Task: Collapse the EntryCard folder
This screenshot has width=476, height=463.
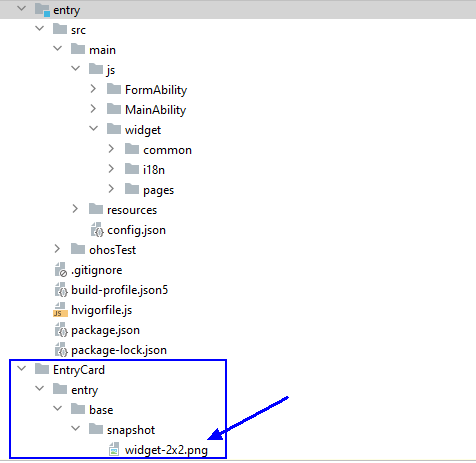Action: pyautogui.click(x=22, y=368)
